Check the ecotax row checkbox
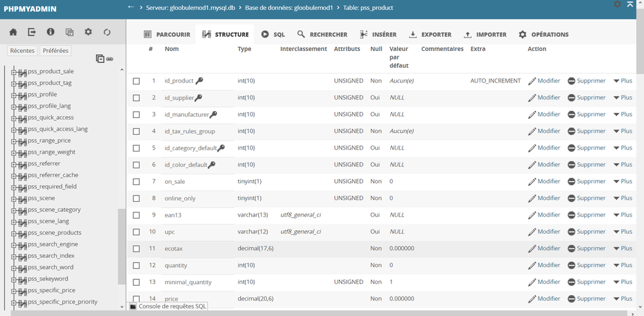The height and width of the screenshot is (316, 644). (137, 249)
